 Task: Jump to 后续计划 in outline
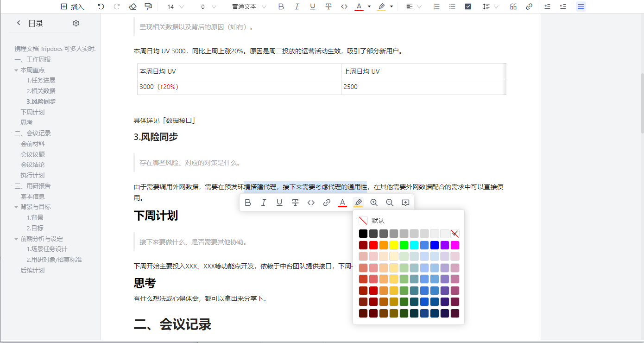(32, 270)
